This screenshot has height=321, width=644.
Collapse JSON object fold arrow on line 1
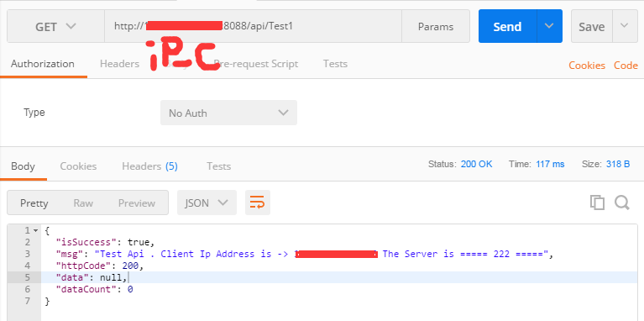(36, 230)
